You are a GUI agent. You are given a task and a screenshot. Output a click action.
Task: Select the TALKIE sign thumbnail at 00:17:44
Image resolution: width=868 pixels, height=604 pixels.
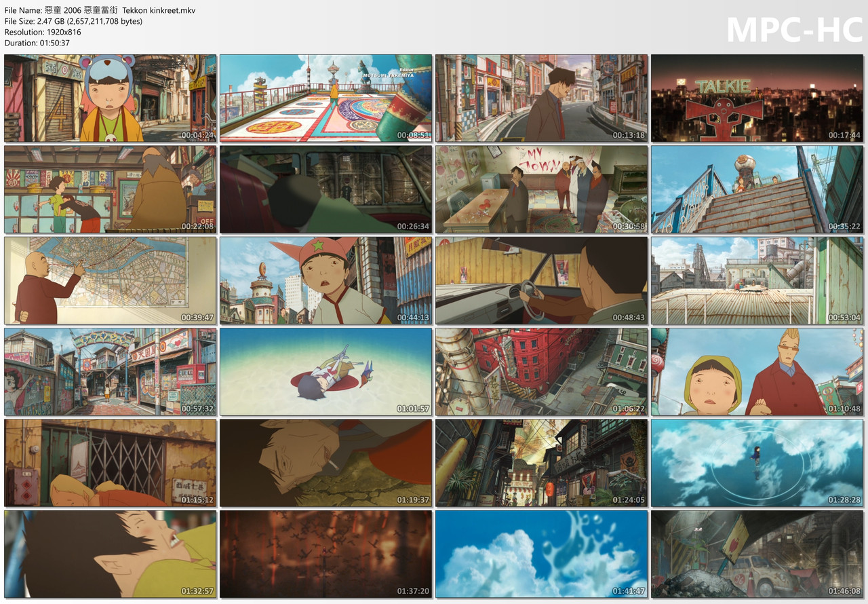pos(757,98)
